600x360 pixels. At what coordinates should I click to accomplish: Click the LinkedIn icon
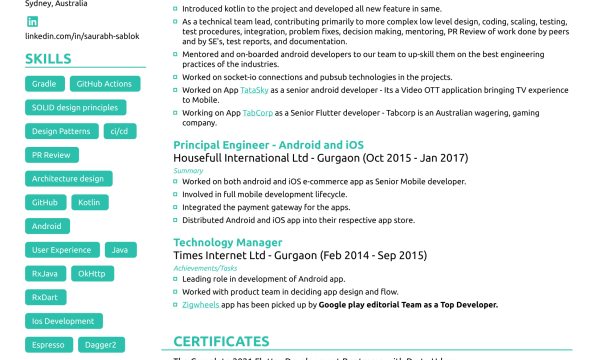tap(33, 21)
